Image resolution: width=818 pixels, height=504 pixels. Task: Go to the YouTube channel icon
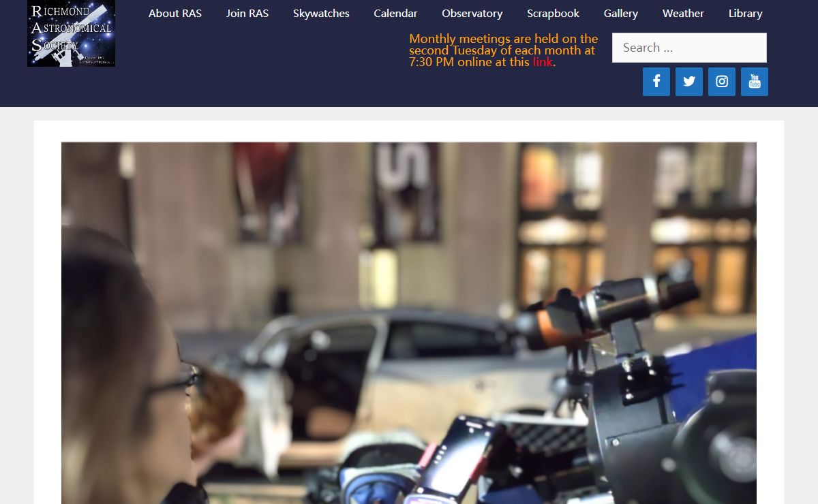click(x=754, y=82)
